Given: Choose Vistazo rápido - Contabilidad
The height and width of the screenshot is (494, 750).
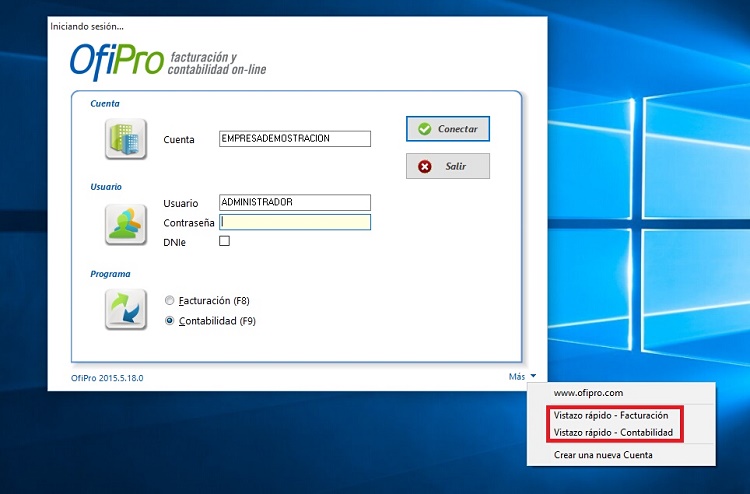Looking at the screenshot, I should (x=611, y=433).
